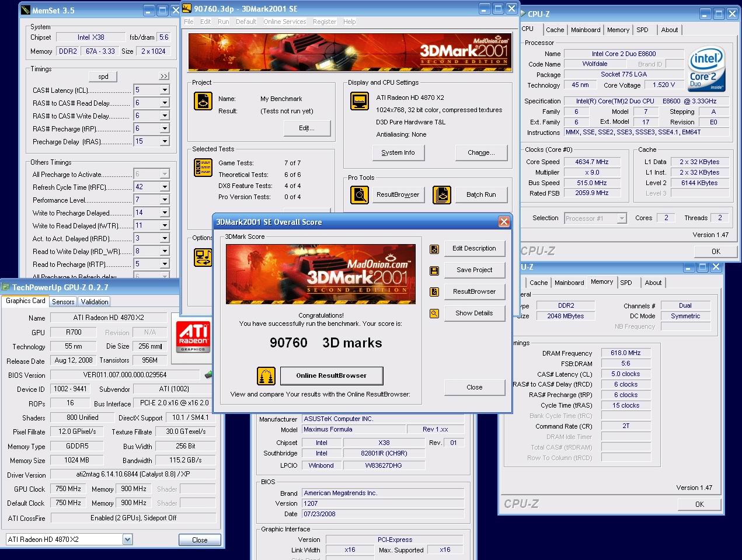Viewport: 742px width, 560px height.
Task: Open the Write to Read Delayed (tWTR) dropdown
Action: [165, 225]
